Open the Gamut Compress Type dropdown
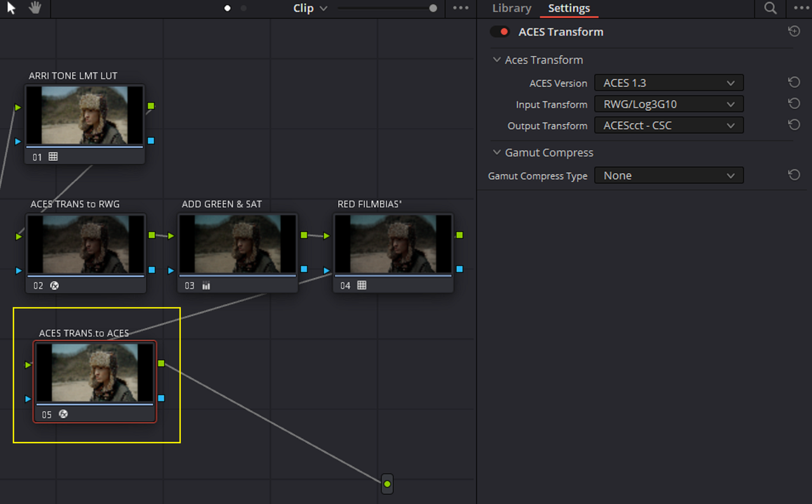The image size is (812, 504). coord(669,176)
